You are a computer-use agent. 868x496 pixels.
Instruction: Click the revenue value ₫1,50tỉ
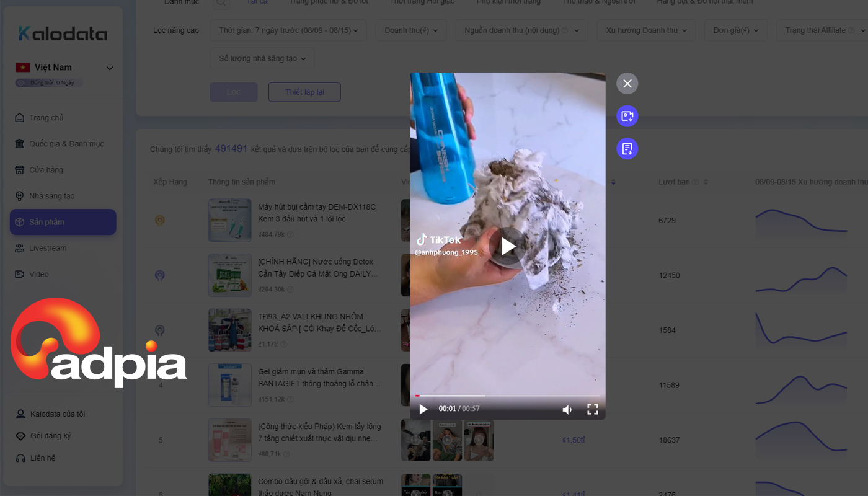pos(573,440)
